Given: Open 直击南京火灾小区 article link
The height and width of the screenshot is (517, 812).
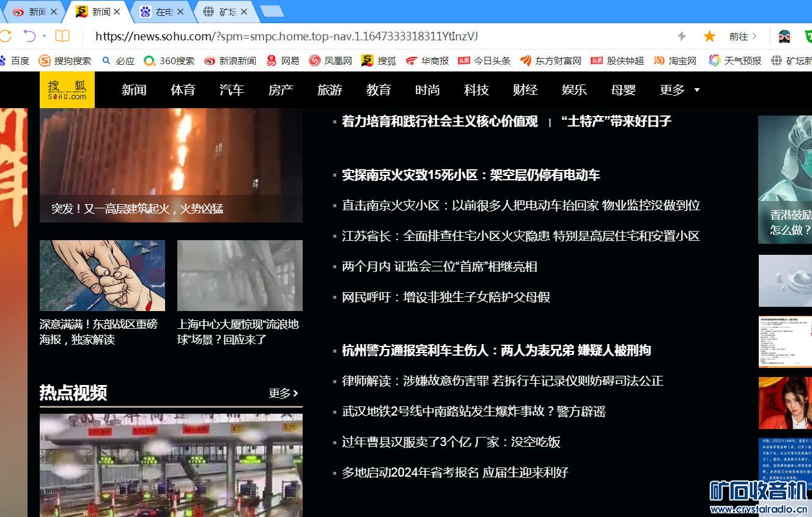Looking at the screenshot, I should coord(521,205).
